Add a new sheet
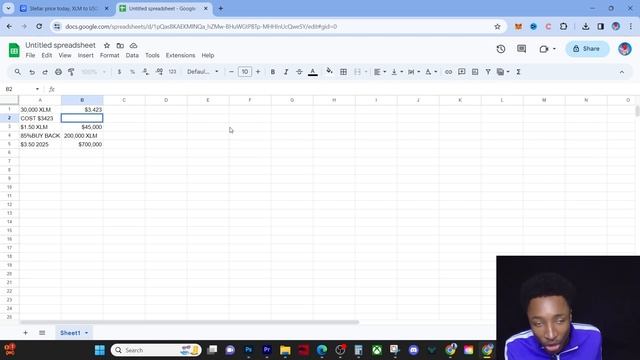The height and width of the screenshot is (360, 640). point(25,333)
